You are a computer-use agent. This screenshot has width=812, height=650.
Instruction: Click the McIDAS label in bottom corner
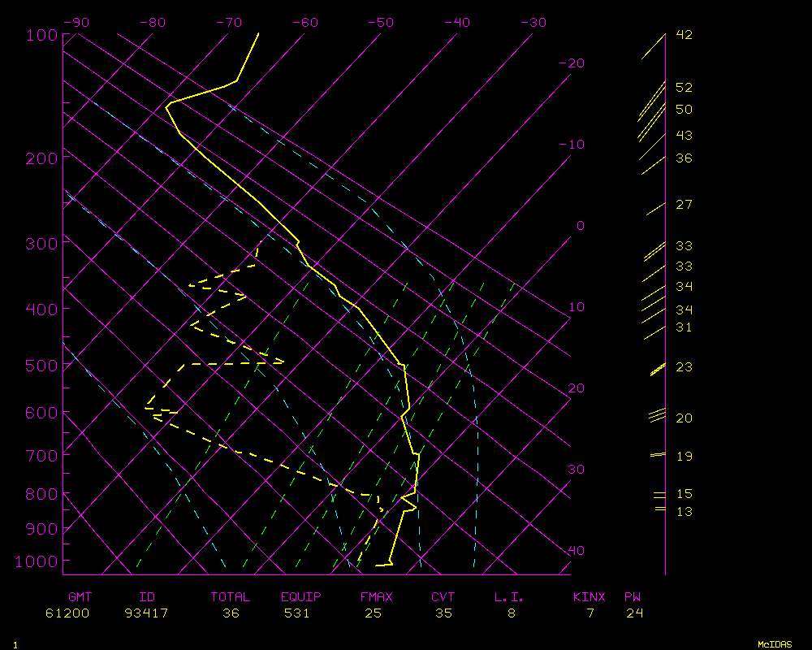(775, 643)
